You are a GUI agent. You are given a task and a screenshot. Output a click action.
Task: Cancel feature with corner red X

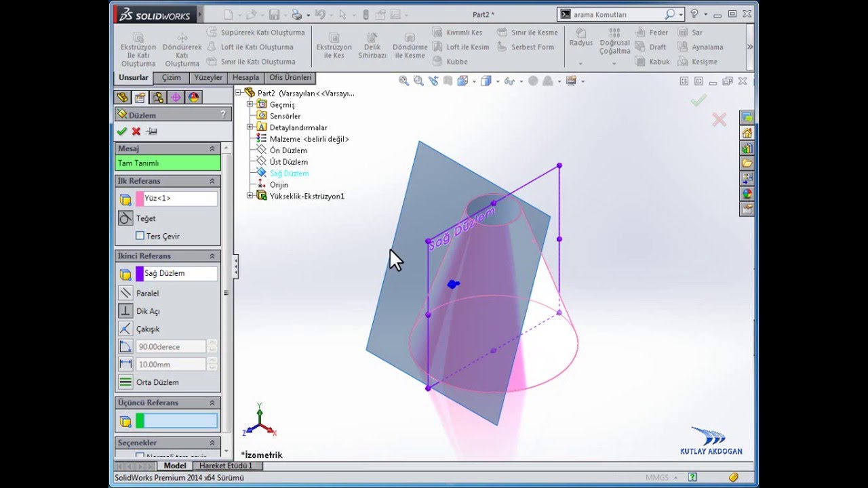(719, 120)
